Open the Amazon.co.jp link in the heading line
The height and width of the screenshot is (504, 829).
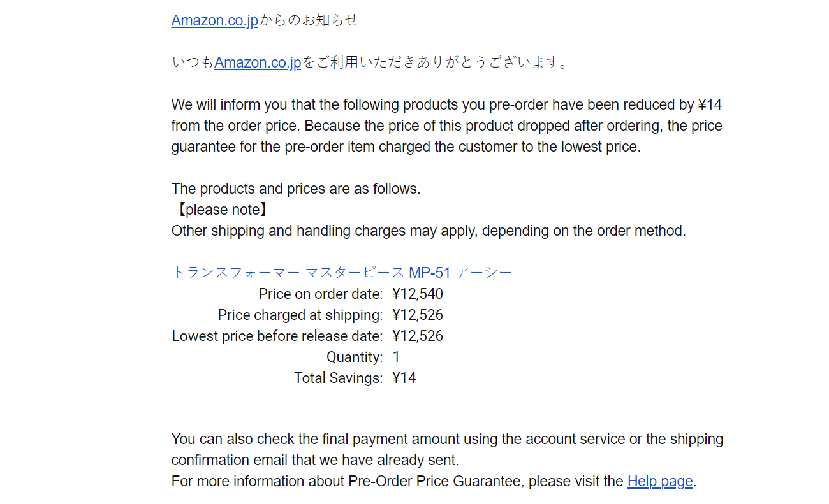point(215,20)
